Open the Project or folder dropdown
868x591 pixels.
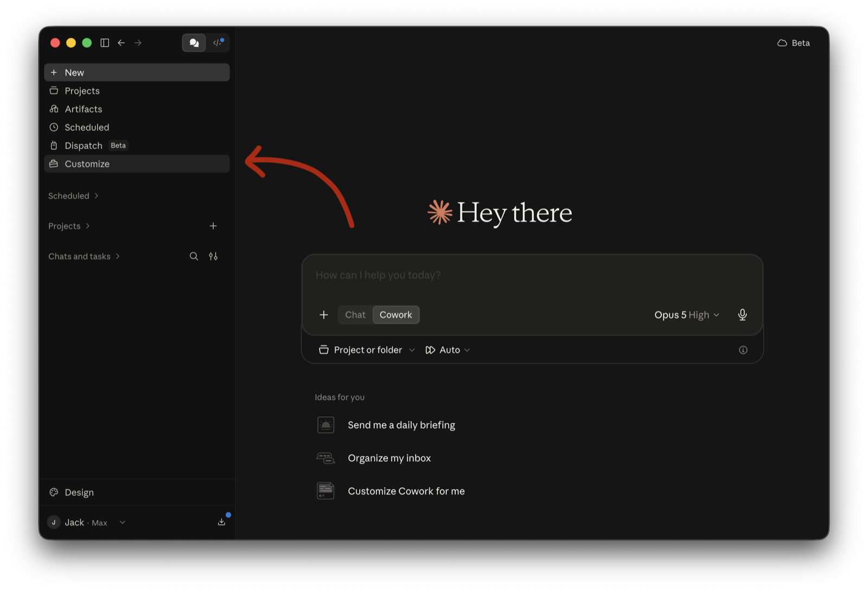coord(367,351)
